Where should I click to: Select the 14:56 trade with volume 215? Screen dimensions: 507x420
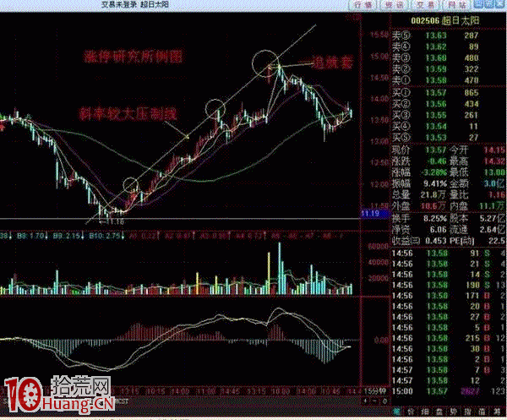click(449, 338)
